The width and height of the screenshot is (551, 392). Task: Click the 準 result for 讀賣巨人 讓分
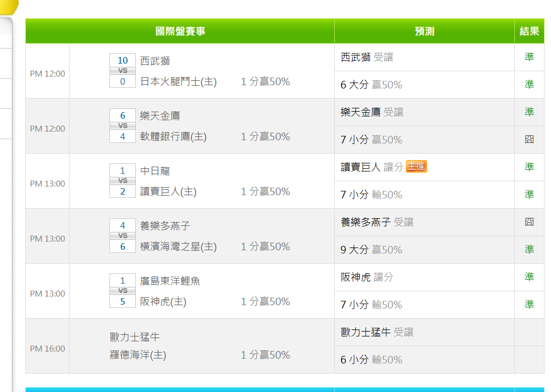[x=529, y=167]
